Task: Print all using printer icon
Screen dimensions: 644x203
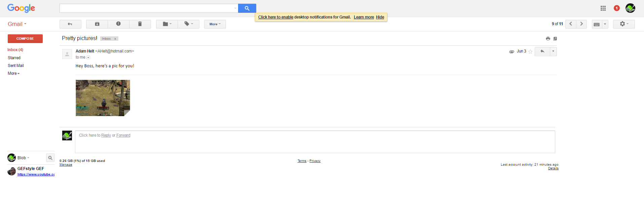Action: click(x=548, y=39)
